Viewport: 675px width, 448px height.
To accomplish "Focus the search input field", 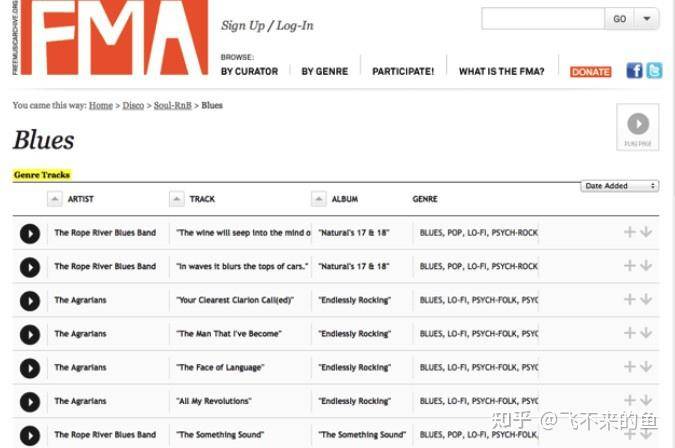I will tap(543, 19).
